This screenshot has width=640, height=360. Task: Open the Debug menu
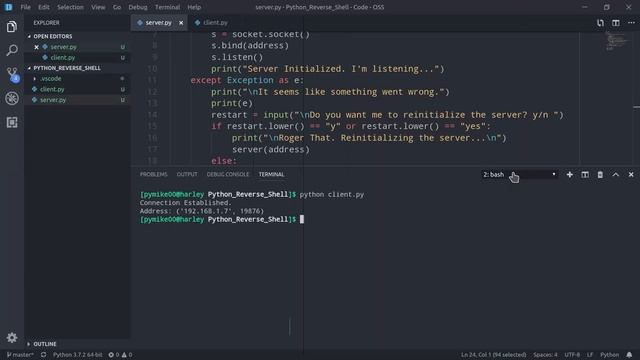tap(138, 7)
